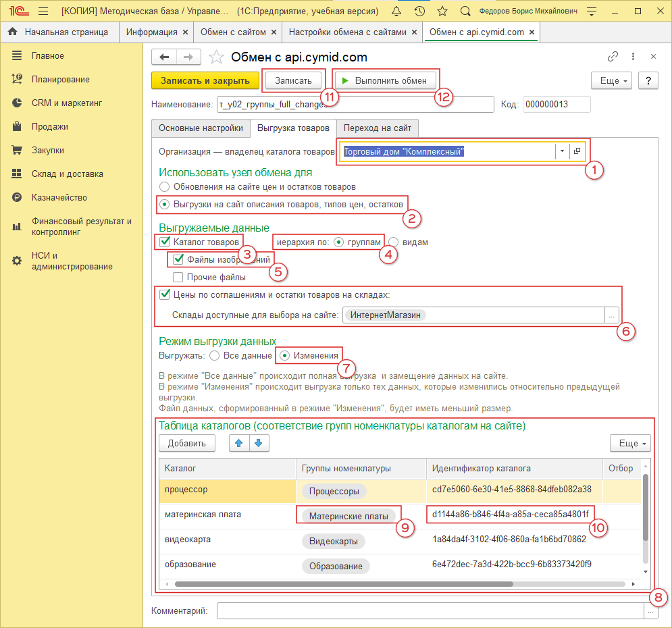Screen dimensions: 672x628
Task: Open favorites star in title bar
Action: click(x=442, y=11)
